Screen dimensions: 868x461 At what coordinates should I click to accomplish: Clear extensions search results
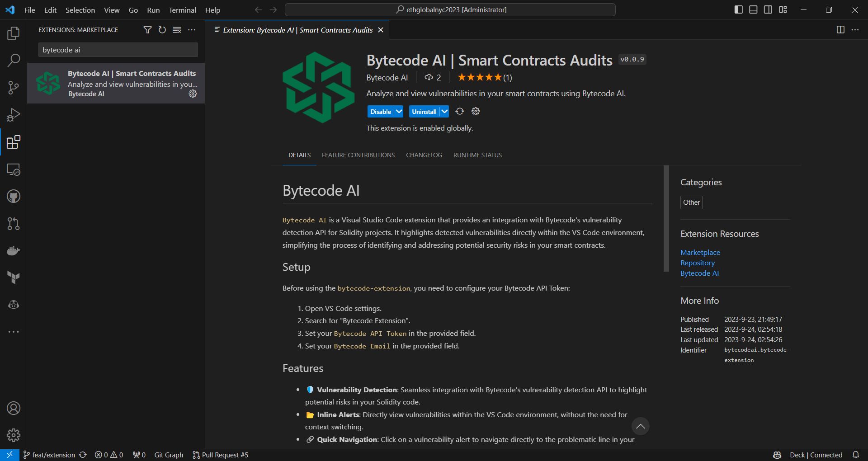(x=177, y=30)
